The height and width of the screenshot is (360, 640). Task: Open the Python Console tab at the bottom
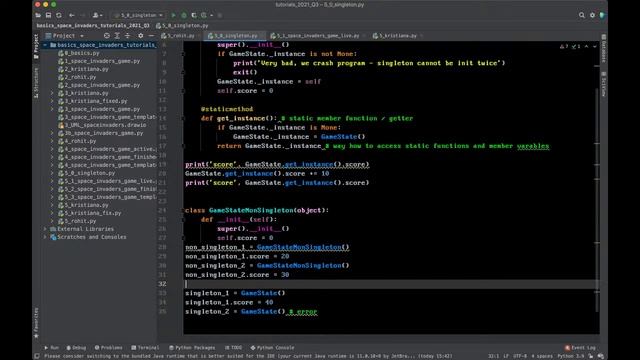272,348
